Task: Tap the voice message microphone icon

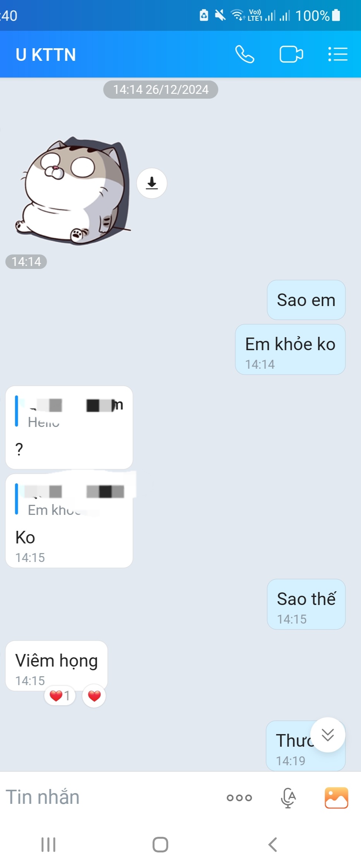Action: click(x=288, y=798)
